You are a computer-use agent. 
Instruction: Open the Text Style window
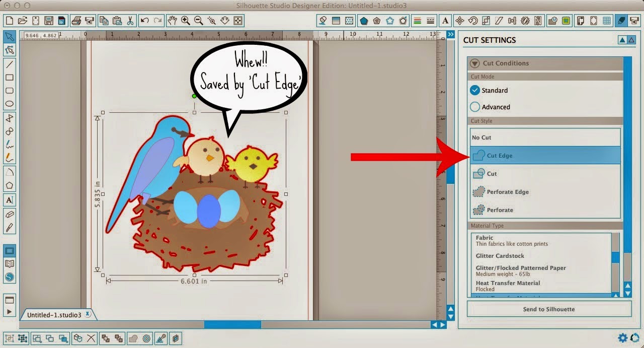pyautogui.click(x=445, y=21)
